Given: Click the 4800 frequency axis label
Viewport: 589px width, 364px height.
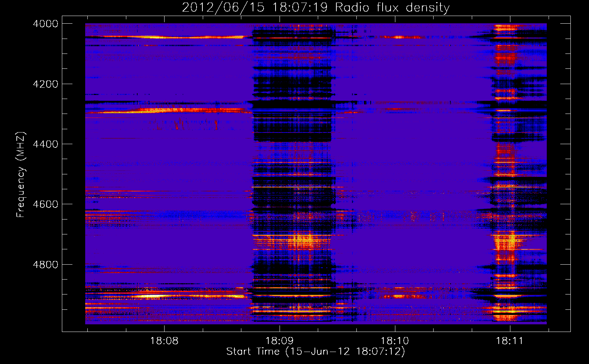Looking at the screenshot, I should pos(46,265).
